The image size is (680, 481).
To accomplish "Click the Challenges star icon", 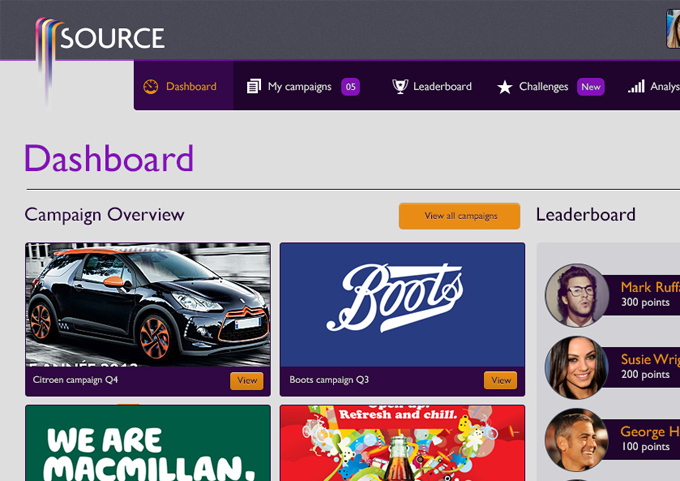I will pos(504,87).
